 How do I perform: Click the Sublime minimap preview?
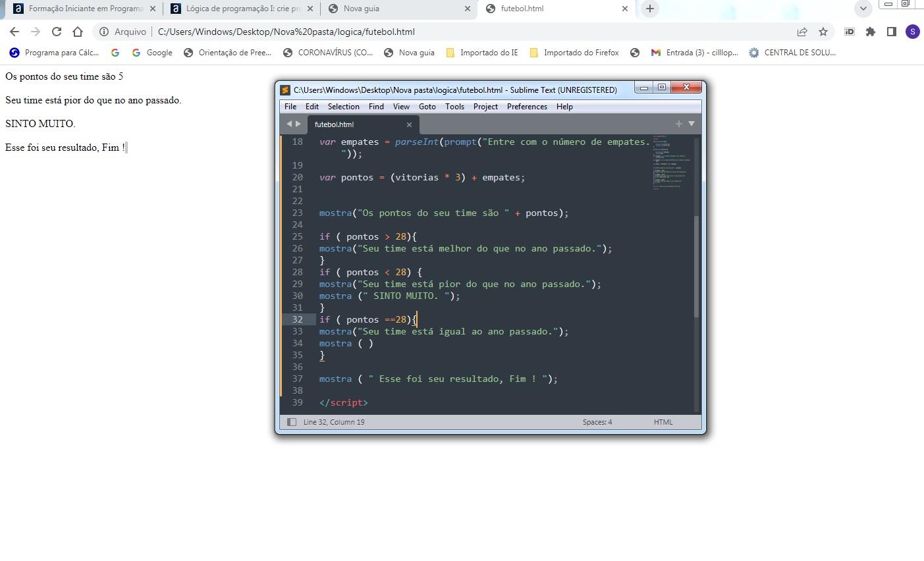pos(672,163)
